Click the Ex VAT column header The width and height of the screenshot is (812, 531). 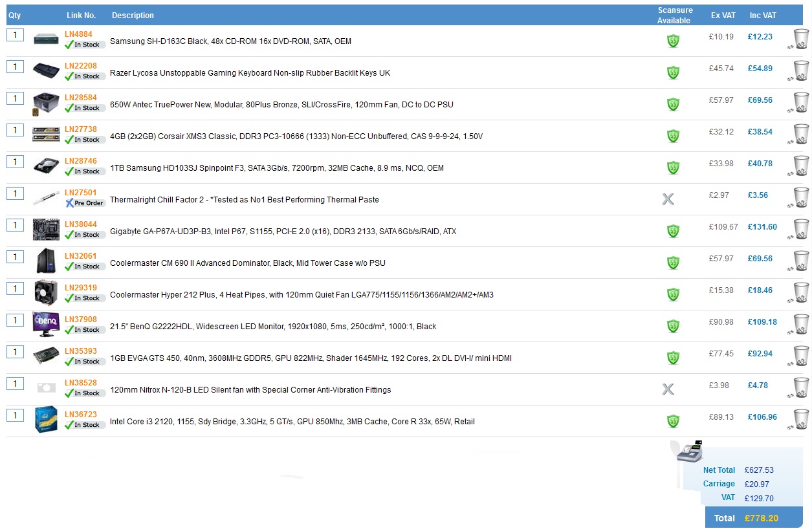723,16
